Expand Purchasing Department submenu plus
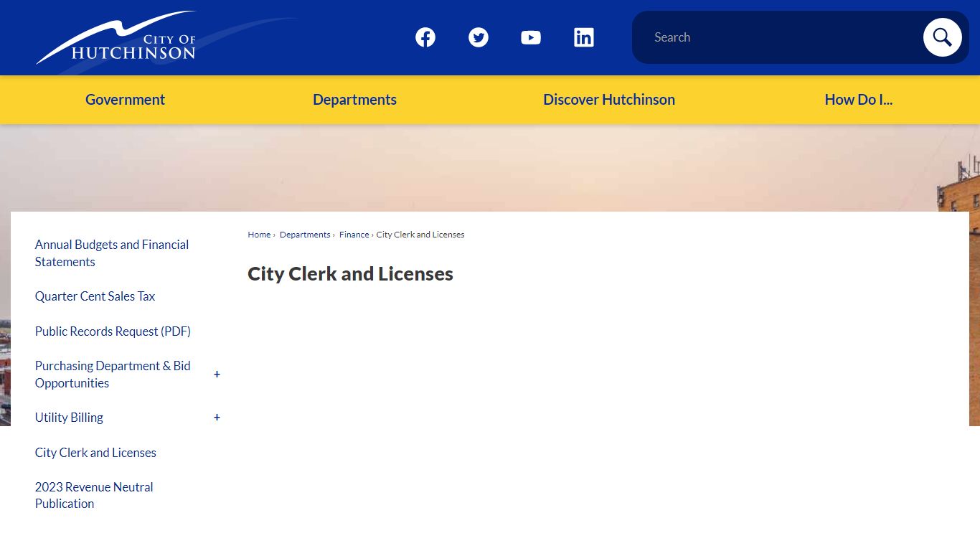The height and width of the screenshot is (551, 980). pos(217,375)
